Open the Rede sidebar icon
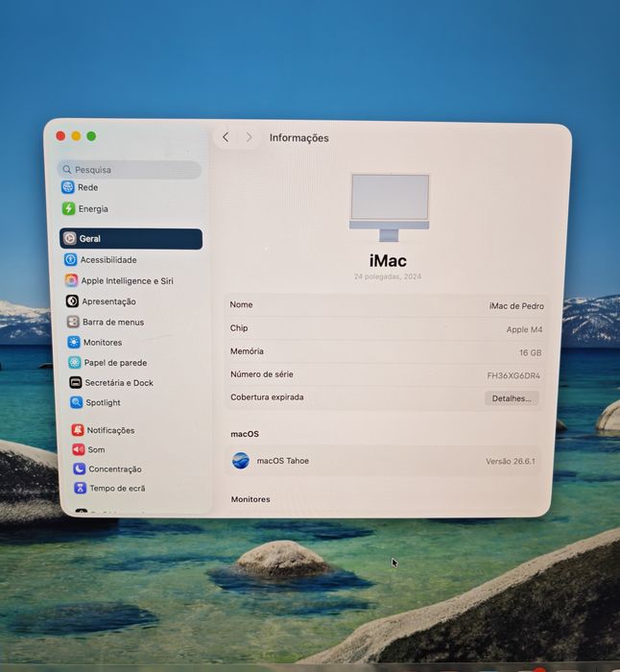 pyautogui.click(x=68, y=187)
